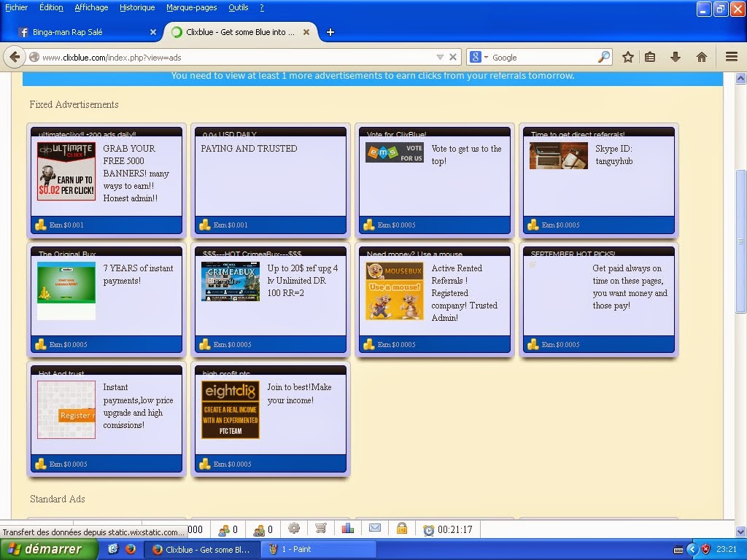This screenshot has height=560, width=747.
Task: Open the Marque-pages menu
Action: point(192,7)
